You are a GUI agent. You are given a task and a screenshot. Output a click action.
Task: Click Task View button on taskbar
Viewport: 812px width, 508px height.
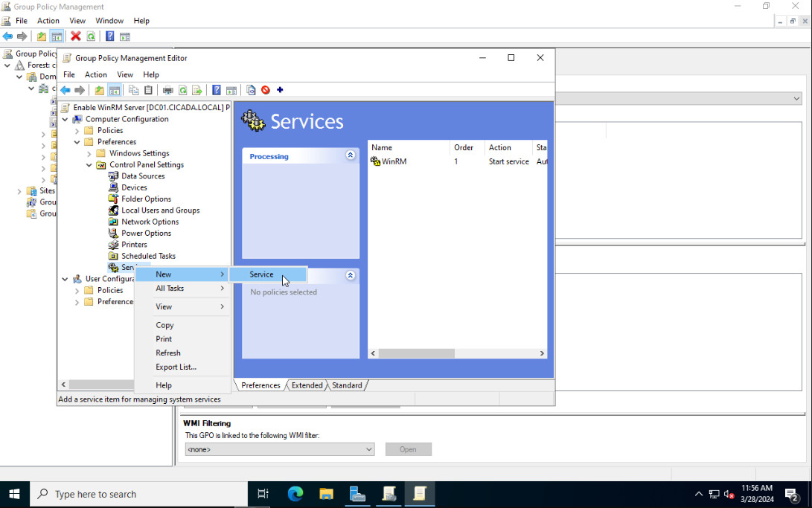(263, 494)
